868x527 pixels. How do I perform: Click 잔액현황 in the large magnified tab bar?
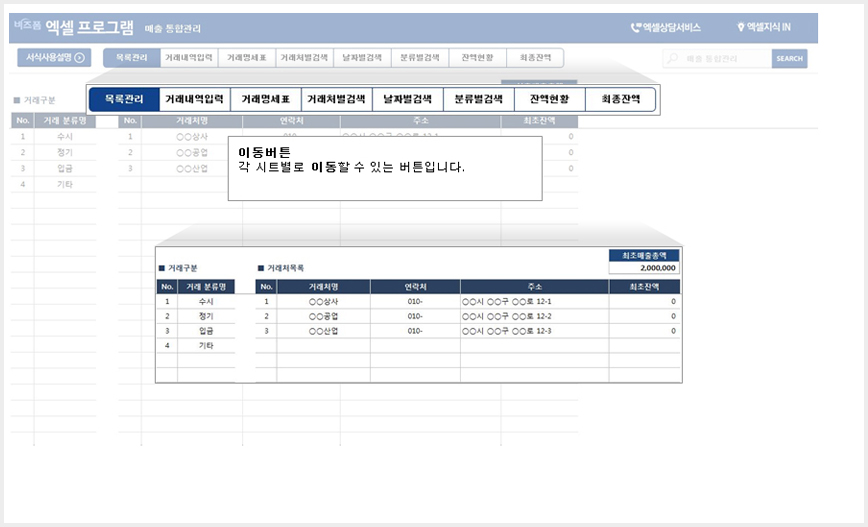tap(549, 100)
